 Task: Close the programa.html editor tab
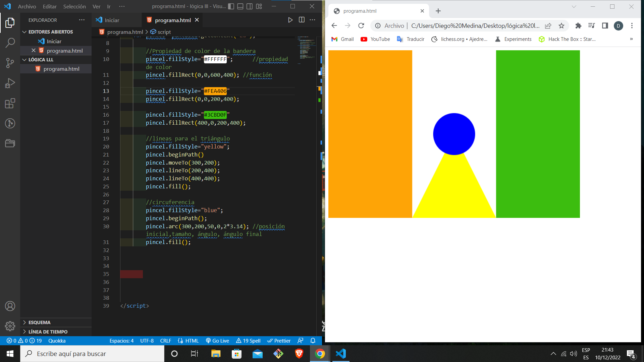coord(197,20)
